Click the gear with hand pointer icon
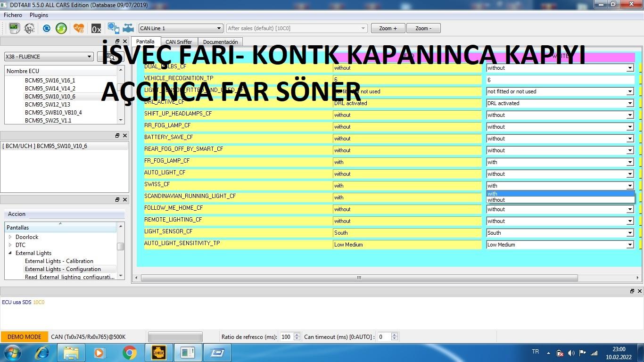Screen dimensions: 644x362 tap(113, 28)
